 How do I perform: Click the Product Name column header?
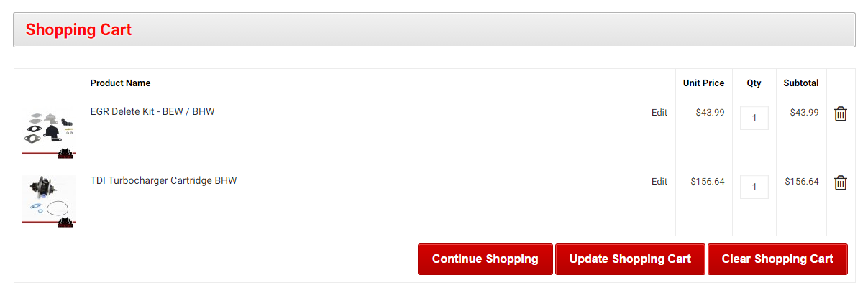[120, 83]
